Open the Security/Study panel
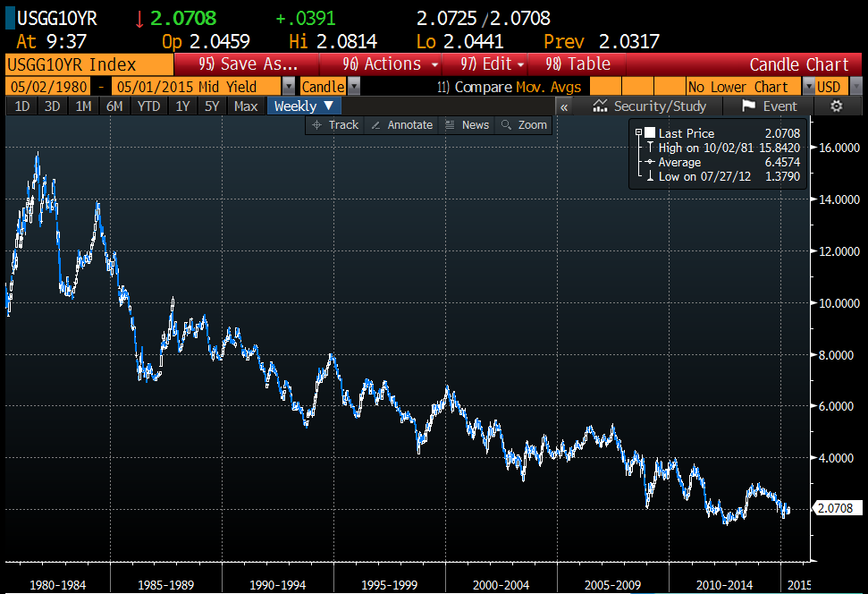The image size is (868, 594). click(650, 106)
